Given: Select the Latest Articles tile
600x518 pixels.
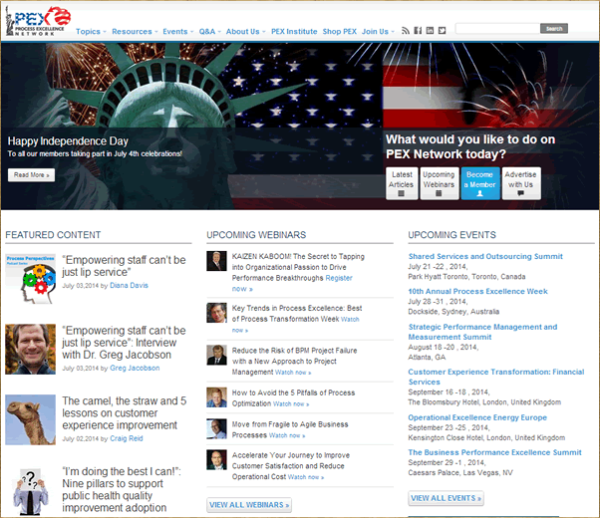Looking at the screenshot, I should point(401,183).
